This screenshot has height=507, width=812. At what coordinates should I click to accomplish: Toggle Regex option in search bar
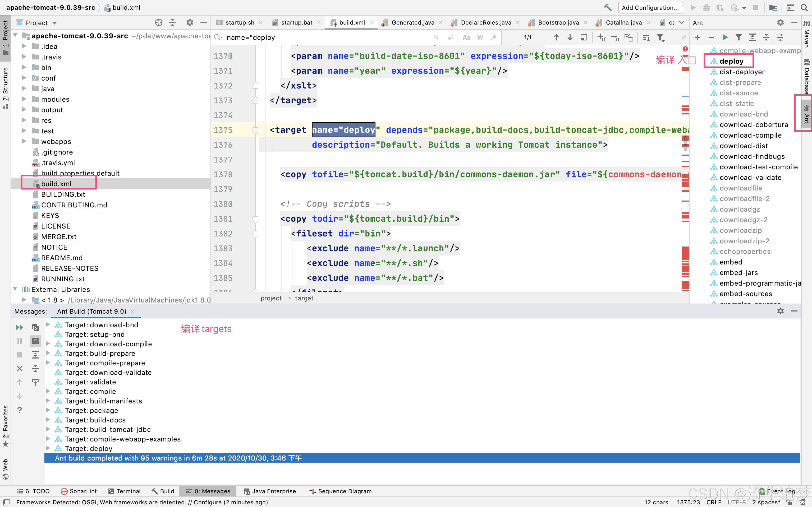tap(494, 37)
